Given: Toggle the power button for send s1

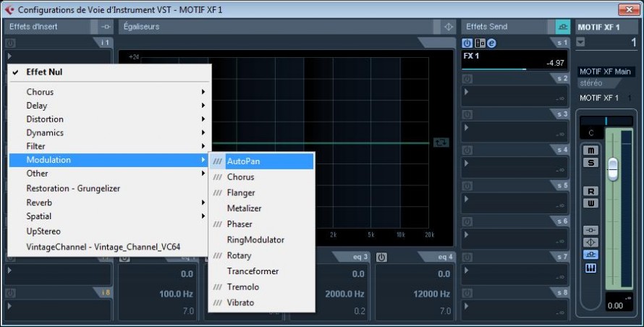Looking at the screenshot, I should click(x=467, y=43).
